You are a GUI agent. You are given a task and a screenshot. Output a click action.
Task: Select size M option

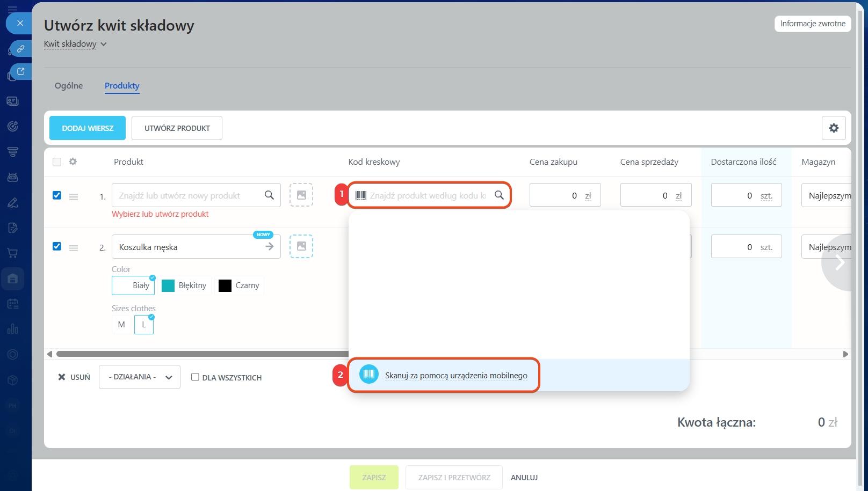click(121, 325)
